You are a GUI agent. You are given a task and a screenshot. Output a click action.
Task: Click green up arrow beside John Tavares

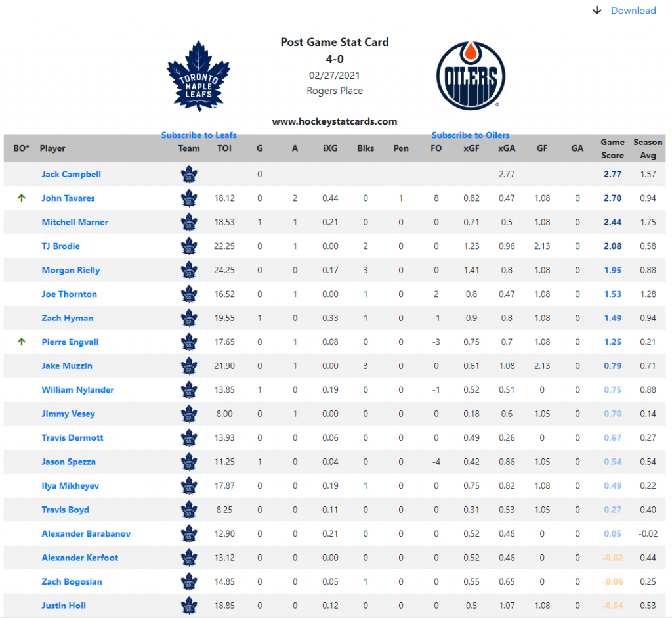(22, 198)
